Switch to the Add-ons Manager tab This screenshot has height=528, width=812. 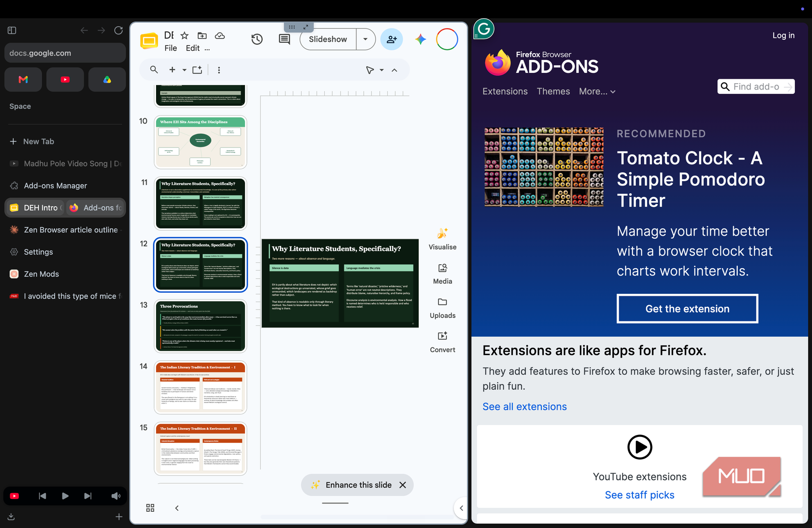coord(65,186)
